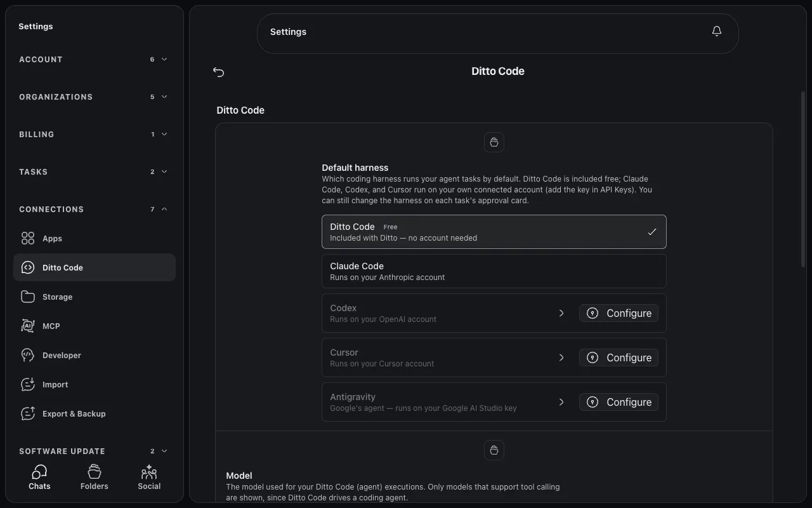Open the Storage settings page
812x508 pixels.
point(95,297)
